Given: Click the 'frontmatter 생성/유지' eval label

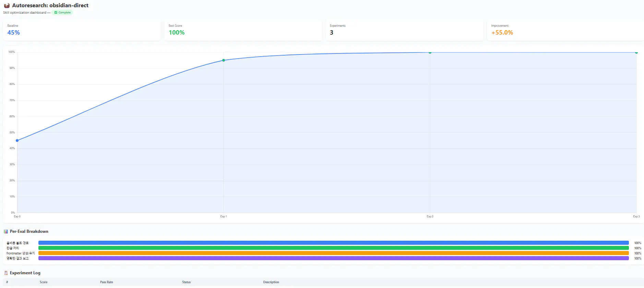Looking at the screenshot, I should click(21, 253).
